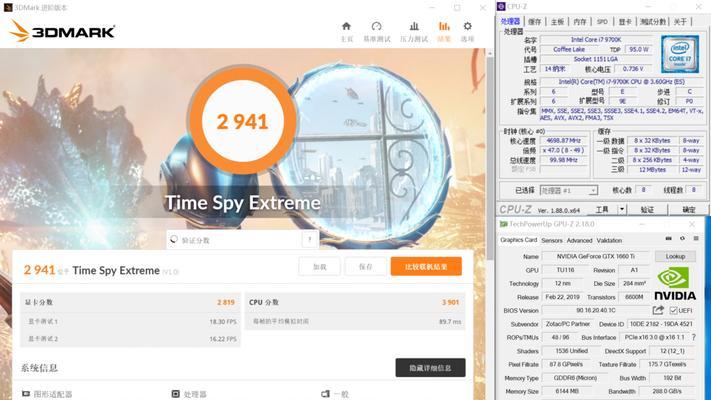Click the search icon in the validation field
This screenshot has height=400, width=711.
pyautogui.click(x=174, y=239)
